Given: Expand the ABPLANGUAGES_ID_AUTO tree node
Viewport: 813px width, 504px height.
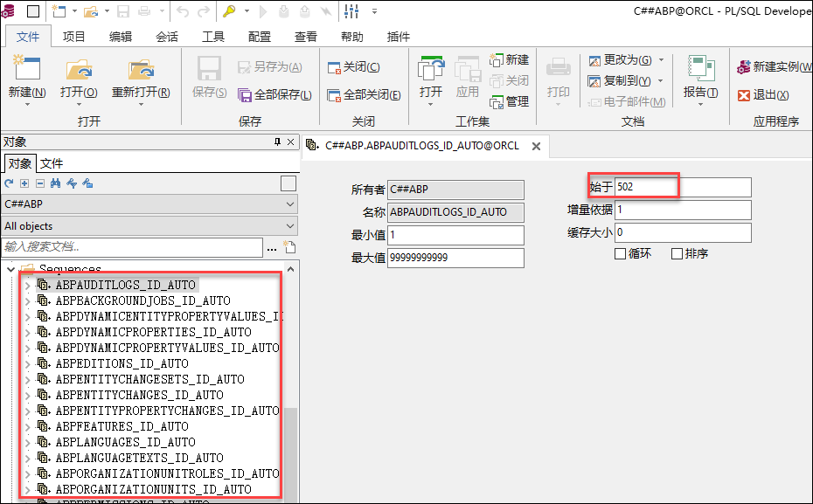Looking at the screenshot, I should 27,442.
